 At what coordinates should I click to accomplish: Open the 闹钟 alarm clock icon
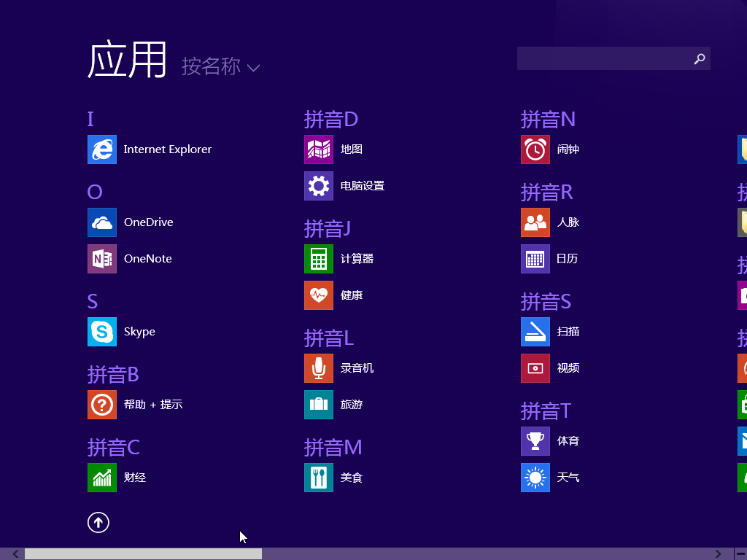point(535,149)
